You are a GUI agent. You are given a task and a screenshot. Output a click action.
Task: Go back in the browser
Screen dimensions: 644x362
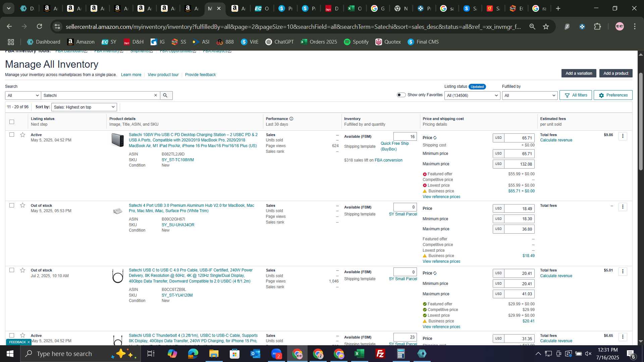[x=9, y=26]
